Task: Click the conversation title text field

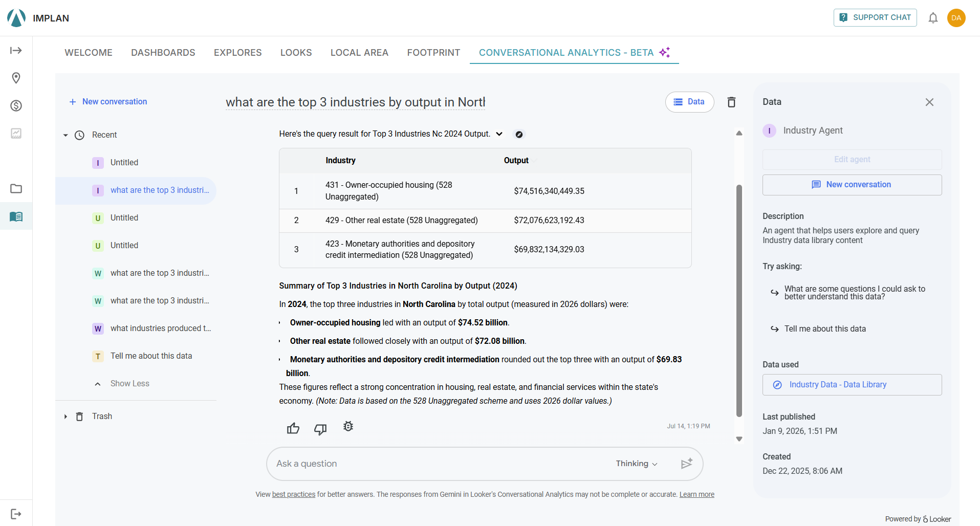Action: point(356,102)
